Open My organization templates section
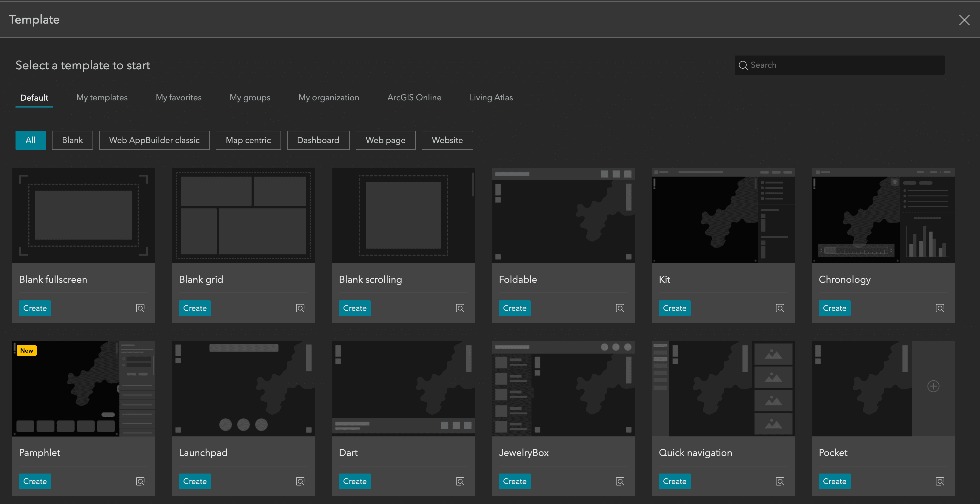The width and height of the screenshot is (980, 504). pos(329,98)
